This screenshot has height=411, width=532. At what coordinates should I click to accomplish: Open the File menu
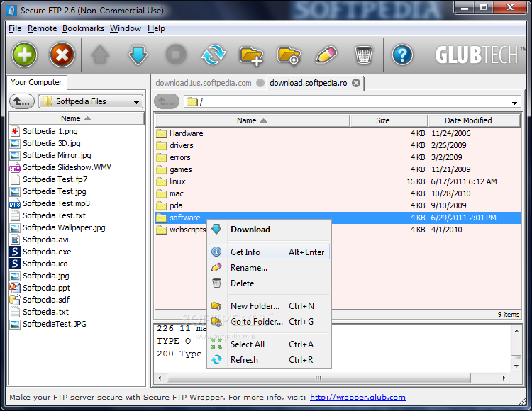[x=15, y=28]
